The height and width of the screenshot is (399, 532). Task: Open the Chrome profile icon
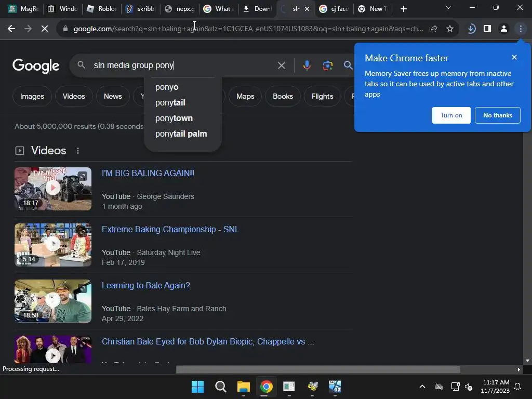tap(504, 29)
